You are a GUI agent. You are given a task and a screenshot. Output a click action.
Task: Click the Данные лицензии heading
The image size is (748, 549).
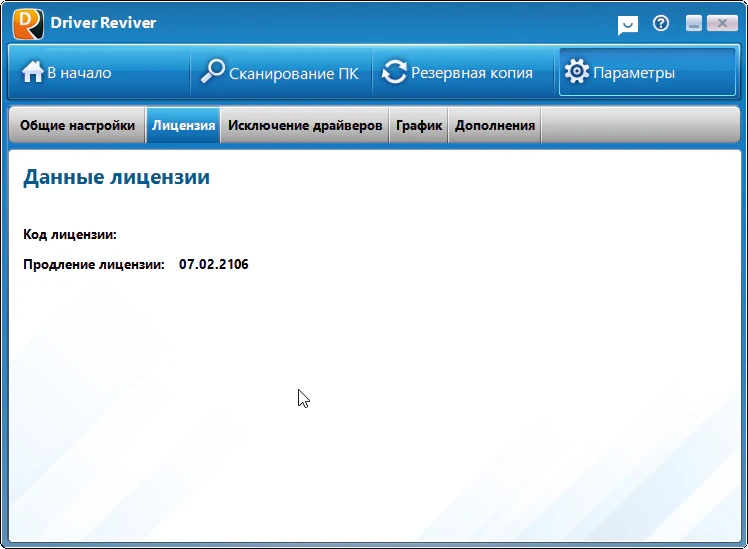pos(116,177)
